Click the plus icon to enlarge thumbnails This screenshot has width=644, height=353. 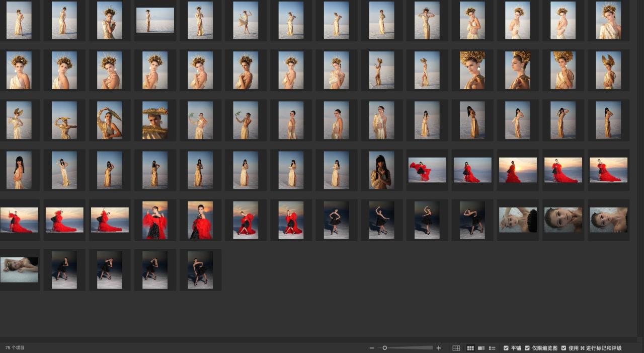tap(439, 348)
